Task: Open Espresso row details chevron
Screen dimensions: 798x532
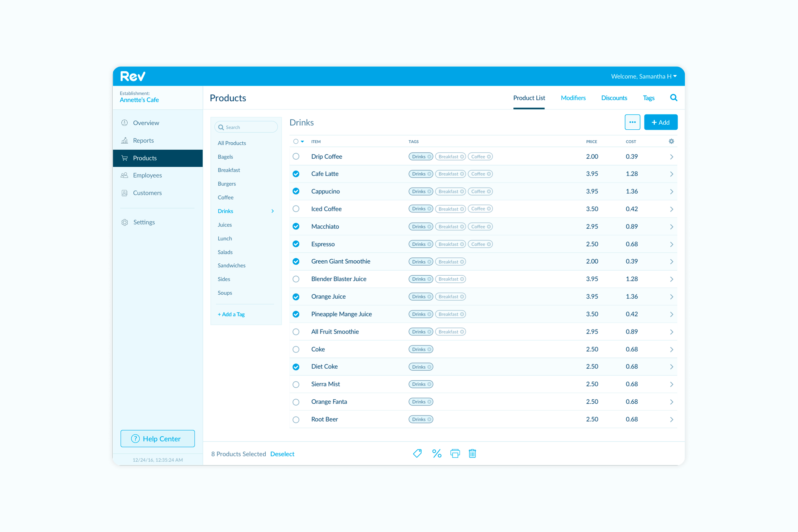Action: tap(671, 244)
